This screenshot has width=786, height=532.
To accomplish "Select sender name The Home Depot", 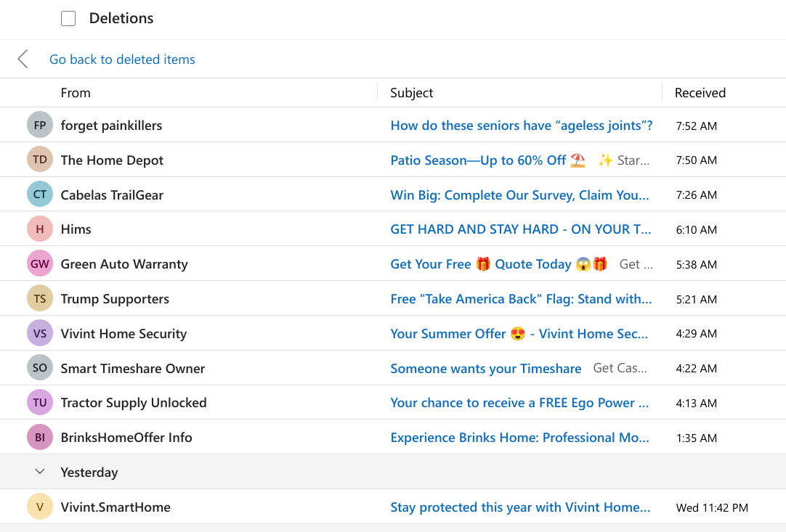I will point(112,160).
